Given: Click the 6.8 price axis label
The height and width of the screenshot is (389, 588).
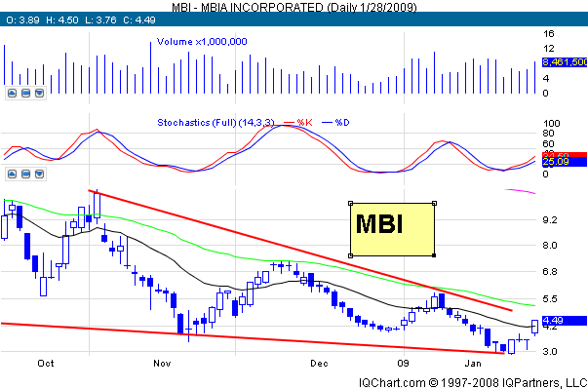Looking at the screenshot, I should point(550,271).
